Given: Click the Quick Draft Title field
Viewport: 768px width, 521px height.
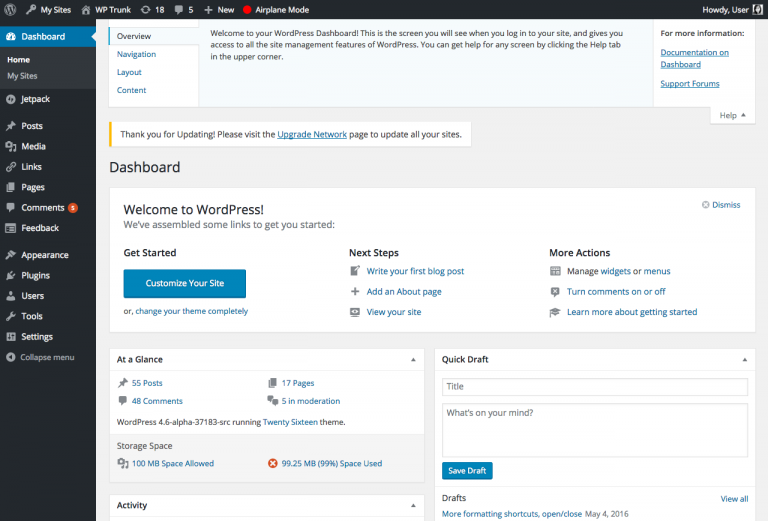Looking at the screenshot, I should tap(594, 387).
